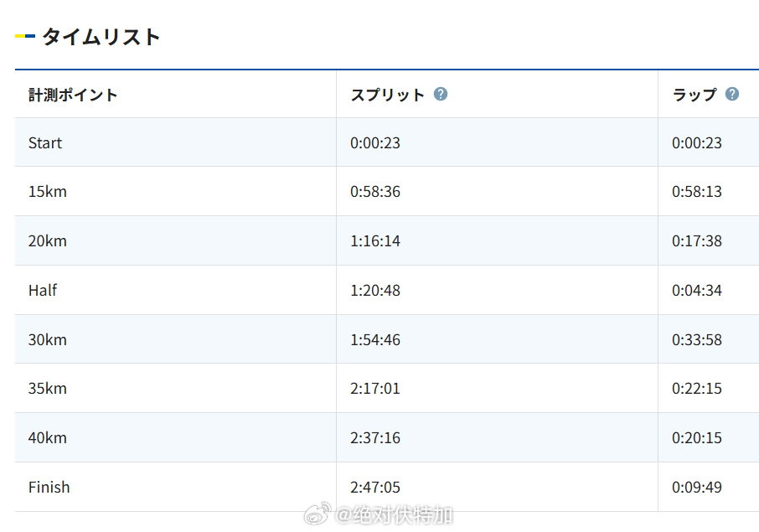Screen dimensions: 759x532
Task: Click the ラップ column header text
Action: point(694,95)
